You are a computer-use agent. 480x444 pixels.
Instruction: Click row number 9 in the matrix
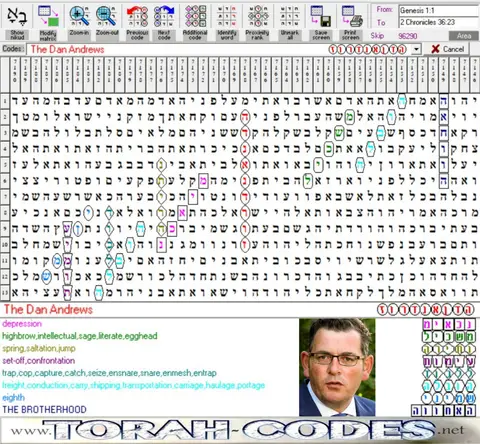pyautogui.click(x=5, y=229)
